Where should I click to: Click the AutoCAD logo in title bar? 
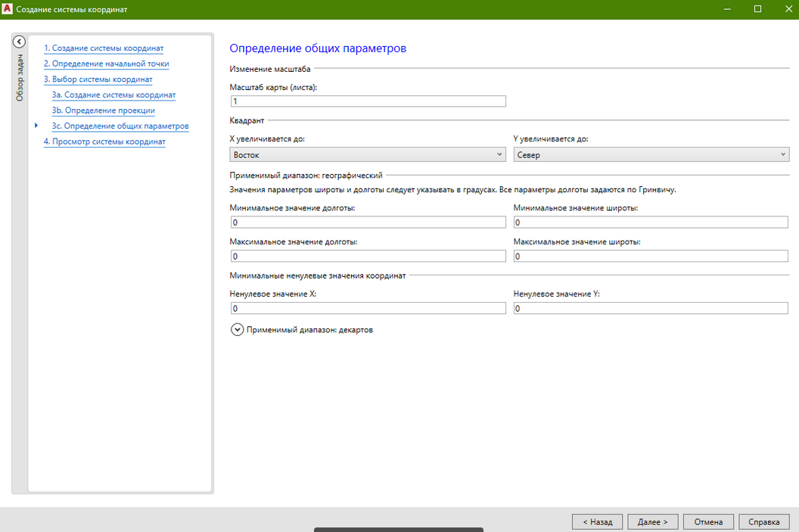[x=8, y=9]
